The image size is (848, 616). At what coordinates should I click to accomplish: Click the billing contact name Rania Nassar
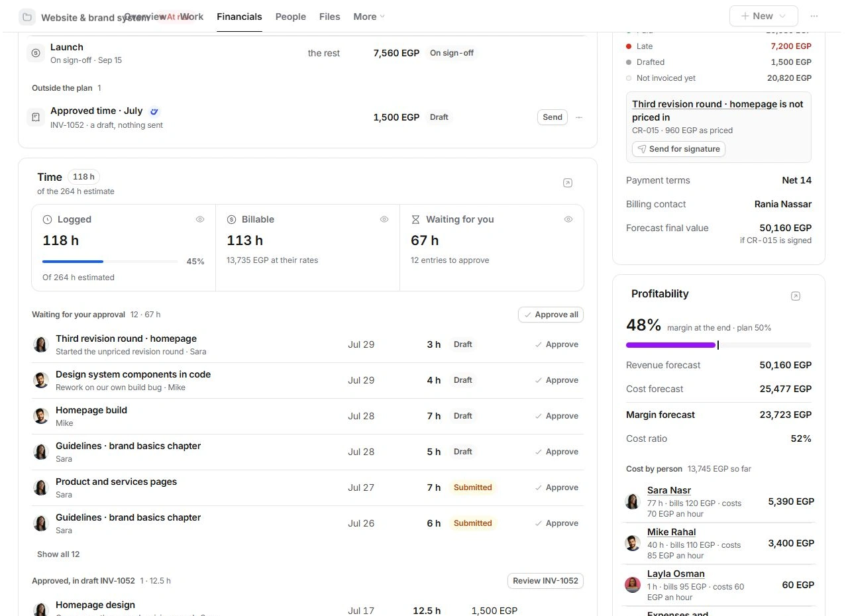tap(783, 204)
